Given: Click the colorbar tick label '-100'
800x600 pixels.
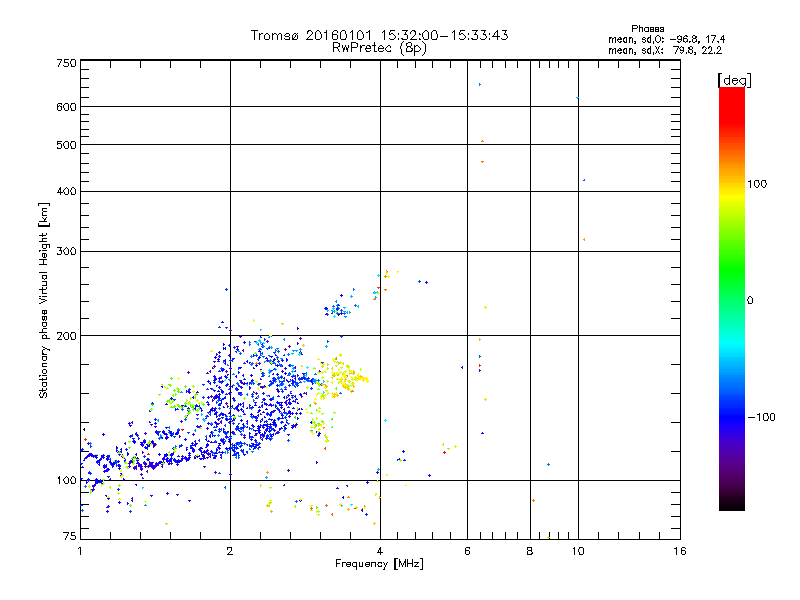Looking at the screenshot, I should coord(761,417).
